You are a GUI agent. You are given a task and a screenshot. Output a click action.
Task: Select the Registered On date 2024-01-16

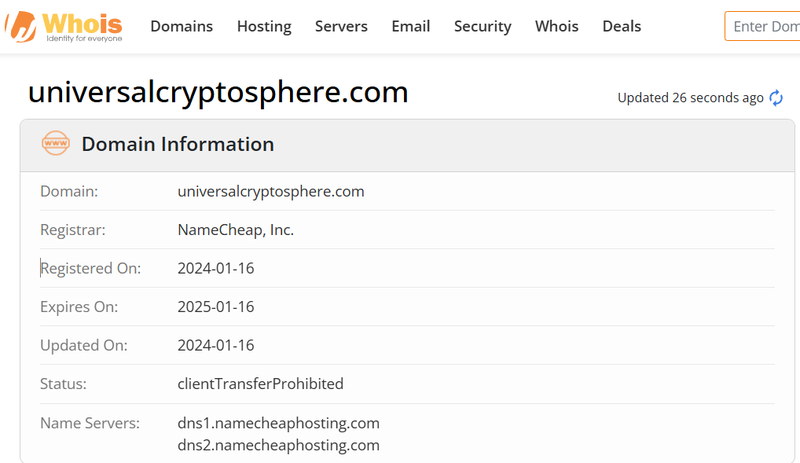216,269
